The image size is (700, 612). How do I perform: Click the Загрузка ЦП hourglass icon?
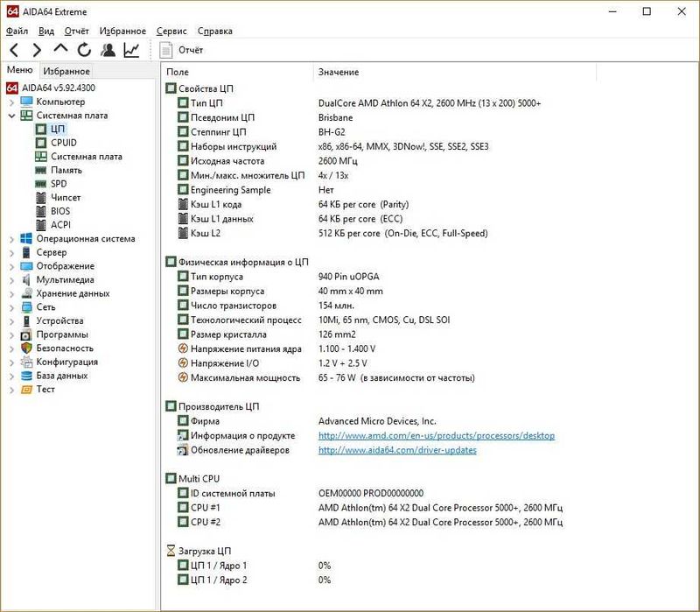171,551
